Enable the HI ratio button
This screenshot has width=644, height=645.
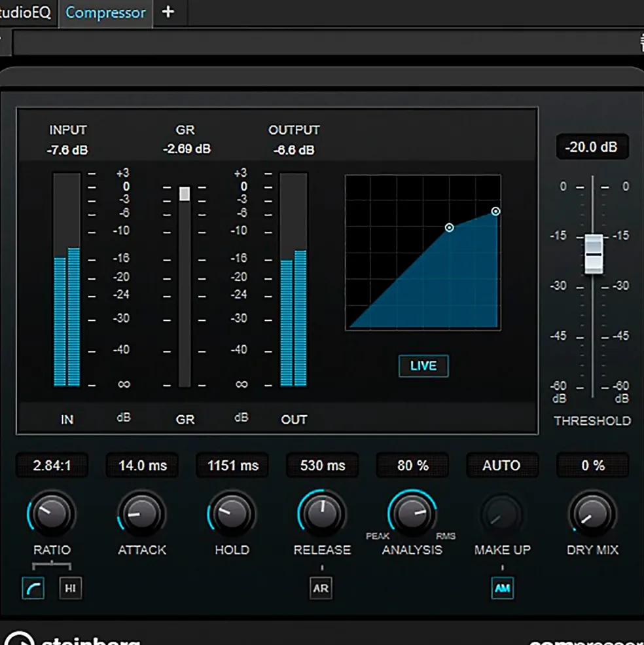pyautogui.click(x=70, y=588)
